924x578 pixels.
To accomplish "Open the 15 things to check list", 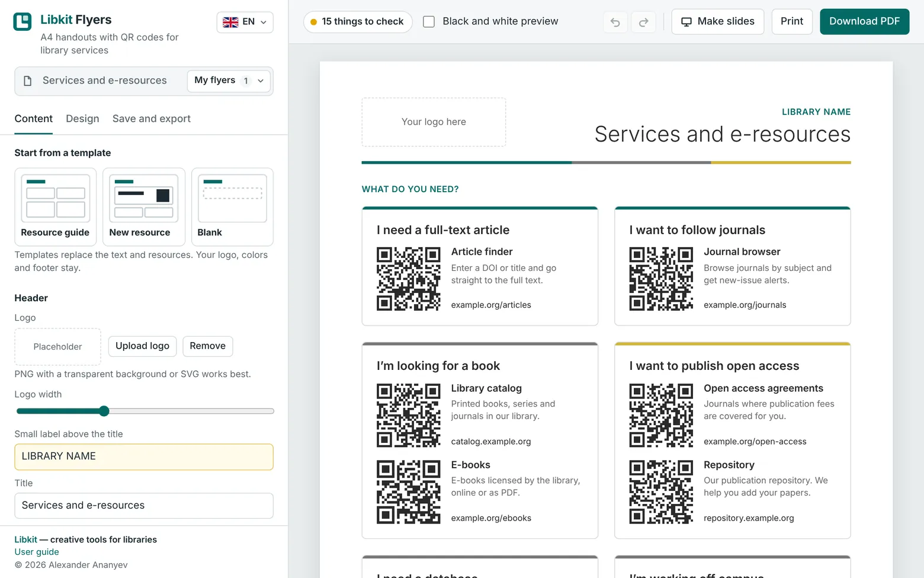I will [x=358, y=22].
